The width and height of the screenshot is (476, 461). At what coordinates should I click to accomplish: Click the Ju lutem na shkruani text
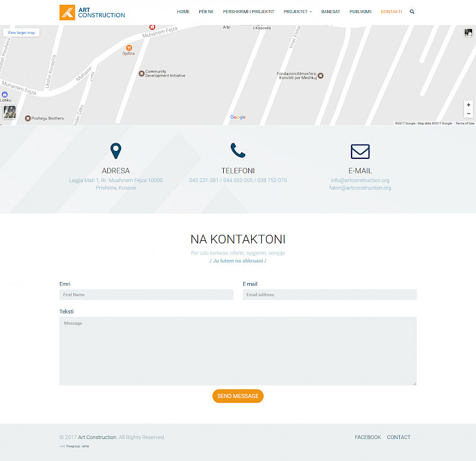(x=238, y=261)
